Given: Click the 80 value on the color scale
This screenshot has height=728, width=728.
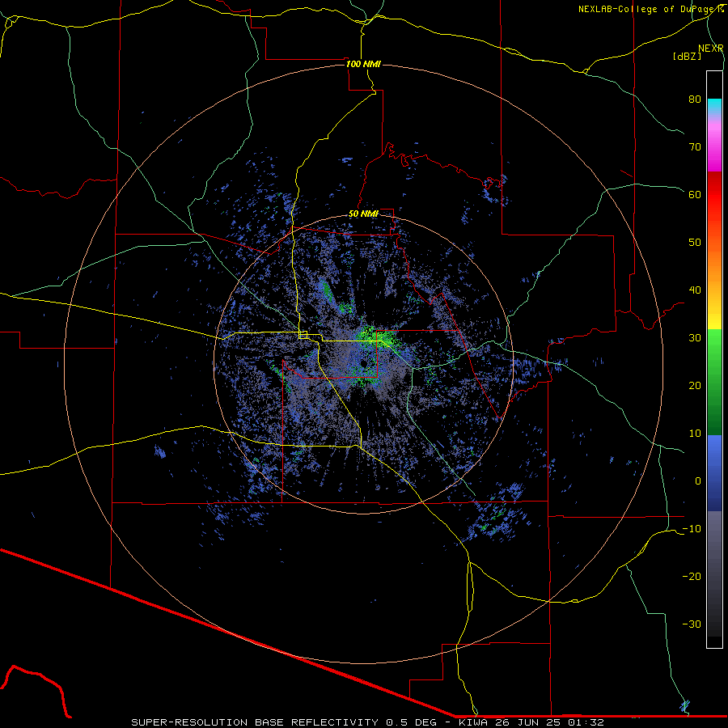Looking at the screenshot, I should [695, 99].
